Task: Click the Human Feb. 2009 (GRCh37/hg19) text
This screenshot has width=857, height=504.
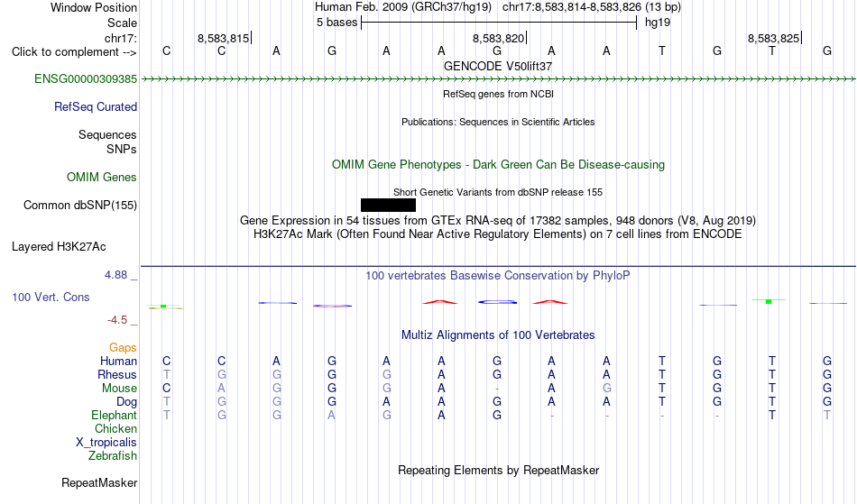Action: click(403, 7)
